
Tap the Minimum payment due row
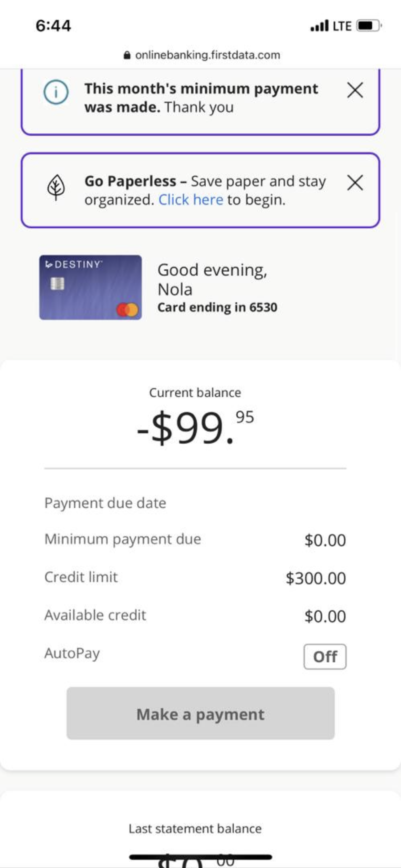click(195, 540)
